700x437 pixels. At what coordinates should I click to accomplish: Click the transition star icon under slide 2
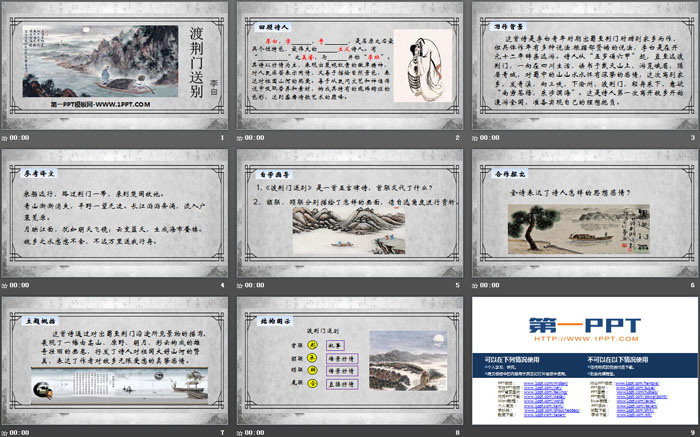(x=240, y=138)
